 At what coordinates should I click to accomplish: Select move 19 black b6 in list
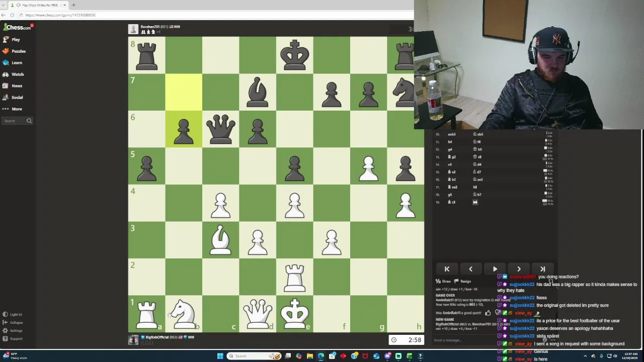475,202
